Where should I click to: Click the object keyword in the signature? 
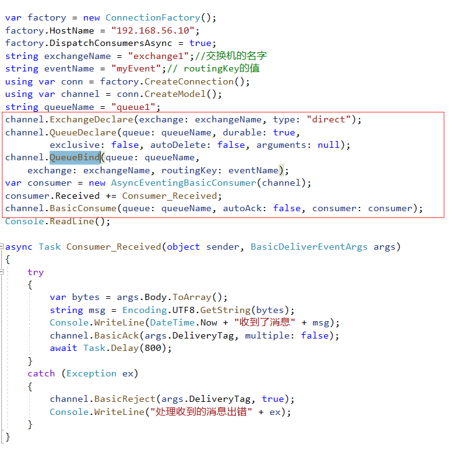(183, 247)
